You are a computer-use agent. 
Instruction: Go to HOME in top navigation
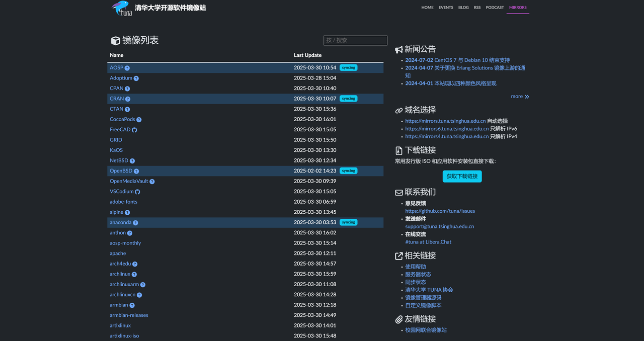click(427, 8)
